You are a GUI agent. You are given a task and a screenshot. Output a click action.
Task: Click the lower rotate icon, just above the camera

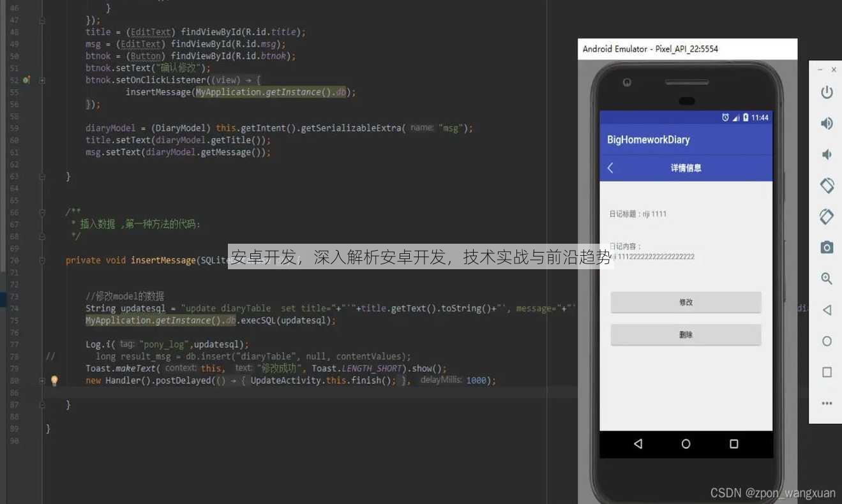(x=827, y=216)
